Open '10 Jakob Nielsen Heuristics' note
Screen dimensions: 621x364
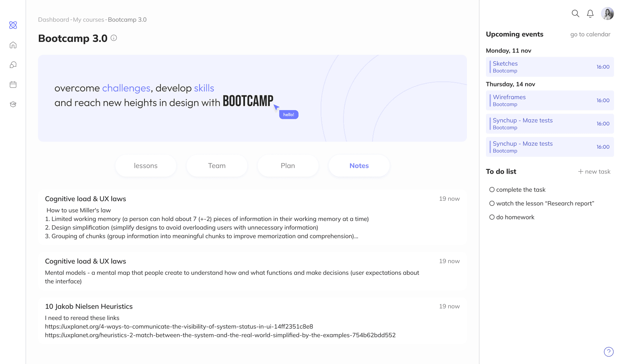click(x=252, y=321)
